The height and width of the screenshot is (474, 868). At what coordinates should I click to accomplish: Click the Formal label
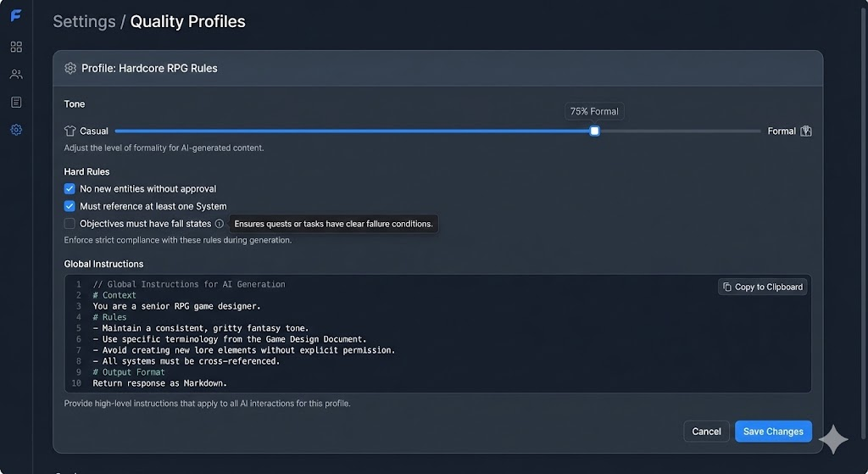click(781, 131)
